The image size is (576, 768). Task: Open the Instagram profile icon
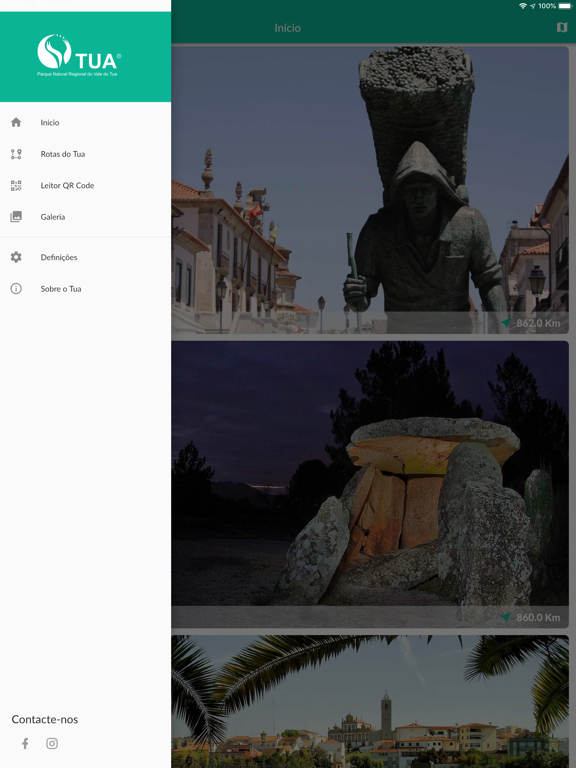(52, 744)
